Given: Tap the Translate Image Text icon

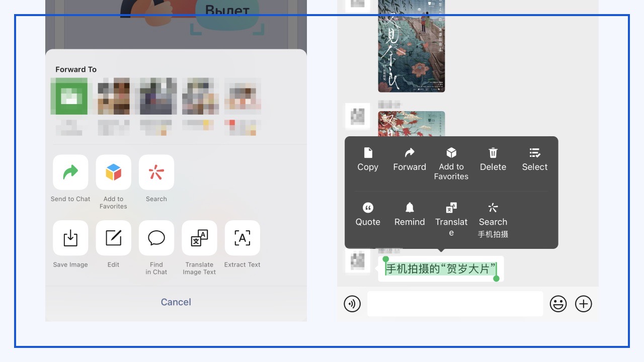Looking at the screenshot, I should pyautogui.click(x=199, y=238).
